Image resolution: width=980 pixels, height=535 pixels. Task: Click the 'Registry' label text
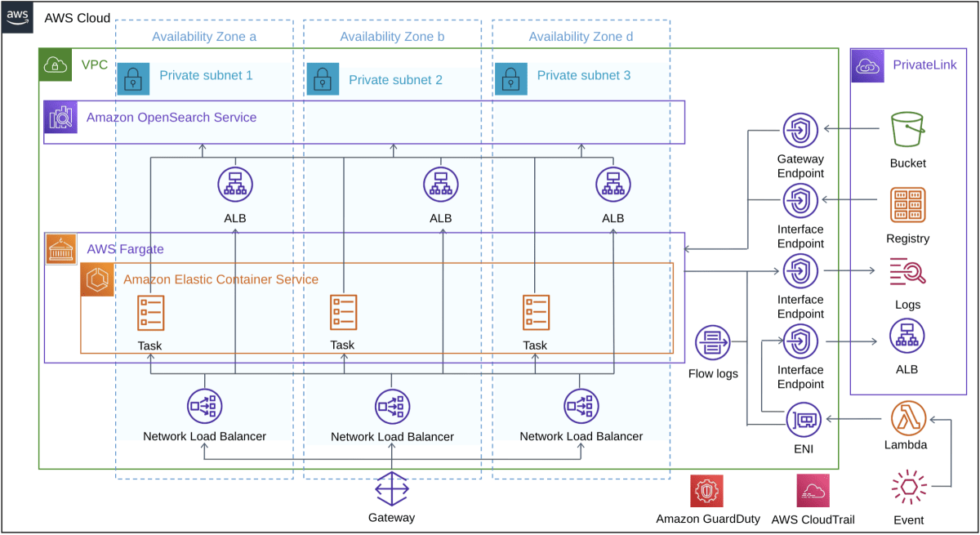(908, 239)
